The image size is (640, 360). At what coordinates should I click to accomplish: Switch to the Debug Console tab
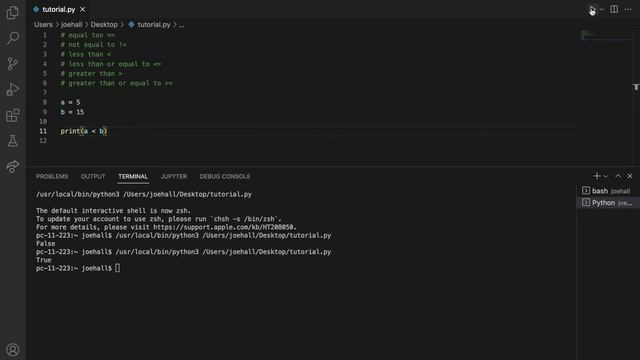coord(224,176)
